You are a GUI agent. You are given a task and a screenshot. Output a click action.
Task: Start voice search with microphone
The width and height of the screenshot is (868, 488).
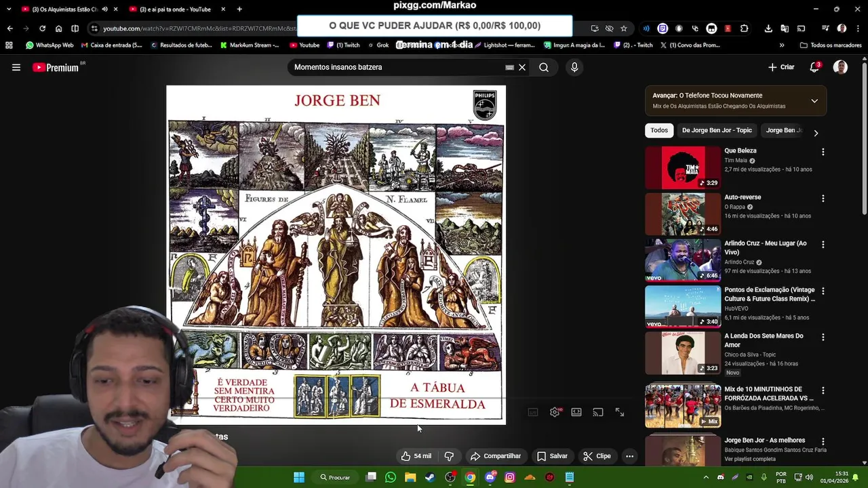pos(574,67)
